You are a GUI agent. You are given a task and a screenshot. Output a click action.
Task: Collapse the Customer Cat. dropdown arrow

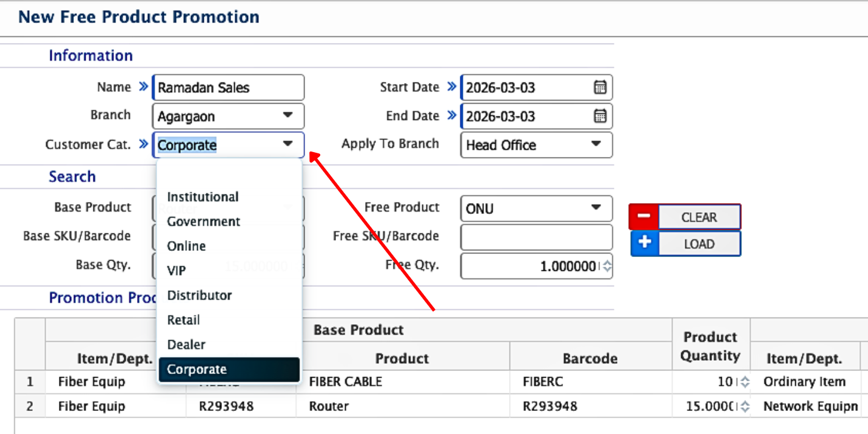click(x=288, y=144)
